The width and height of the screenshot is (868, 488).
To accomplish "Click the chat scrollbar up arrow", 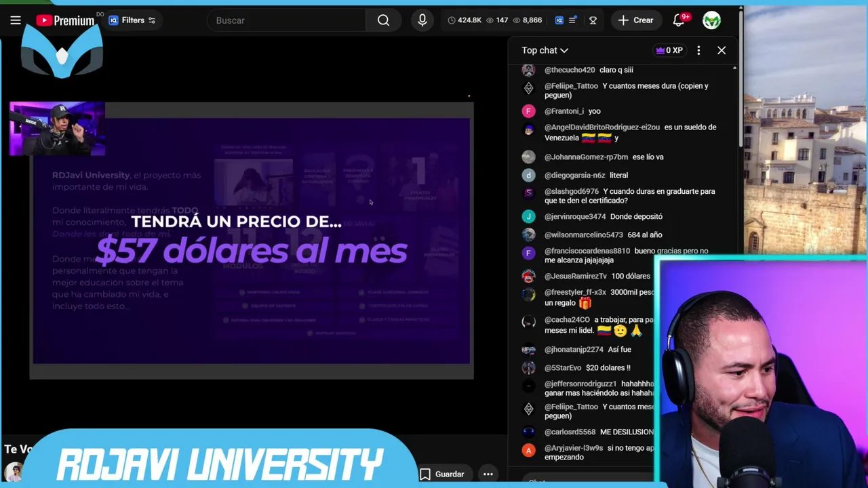I will [734, 68].
